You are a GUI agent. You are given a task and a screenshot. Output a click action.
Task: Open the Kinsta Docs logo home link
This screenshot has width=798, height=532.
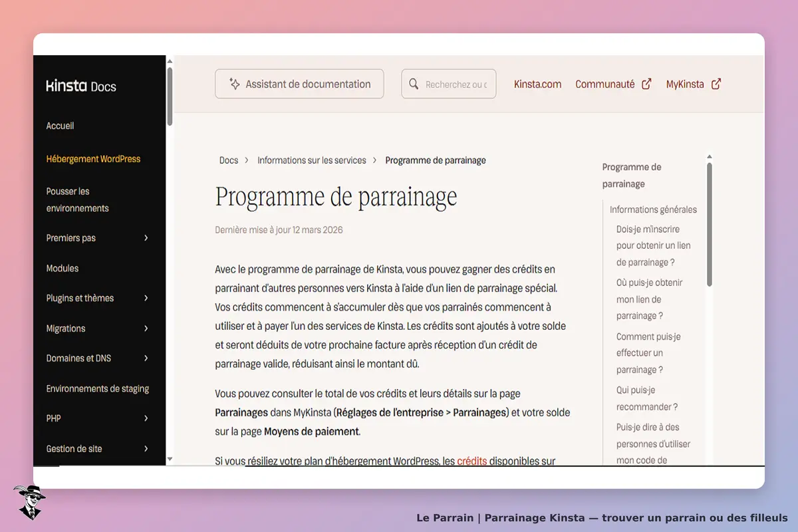81,86
